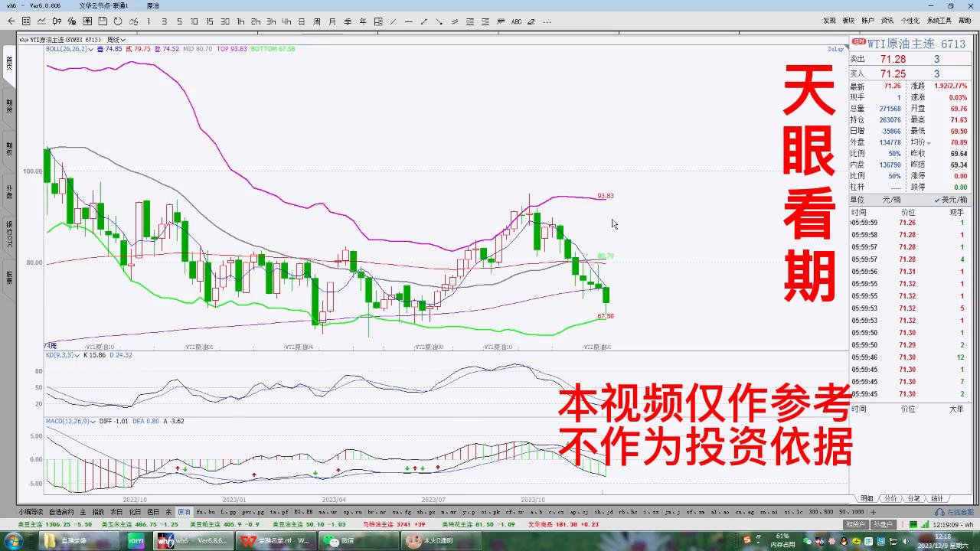Open the BOLL(26,26,2) indicator dropdown

point(91,49)
